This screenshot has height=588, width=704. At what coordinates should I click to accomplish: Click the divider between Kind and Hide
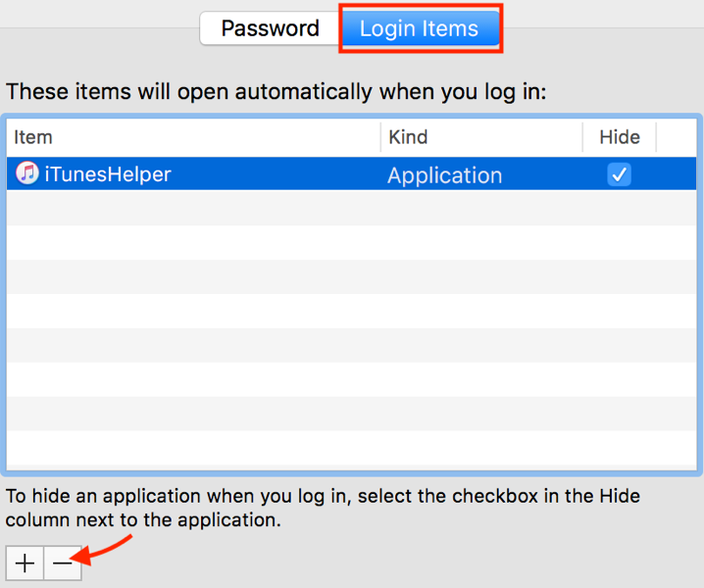(582, 137)
